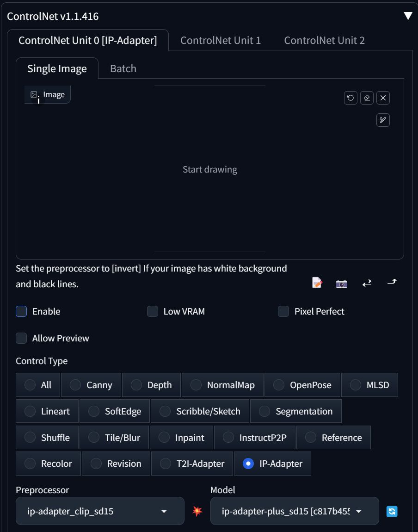Remove the image with the X button
This screenshot has height=532, width=418.
click(x=383, y=98)
